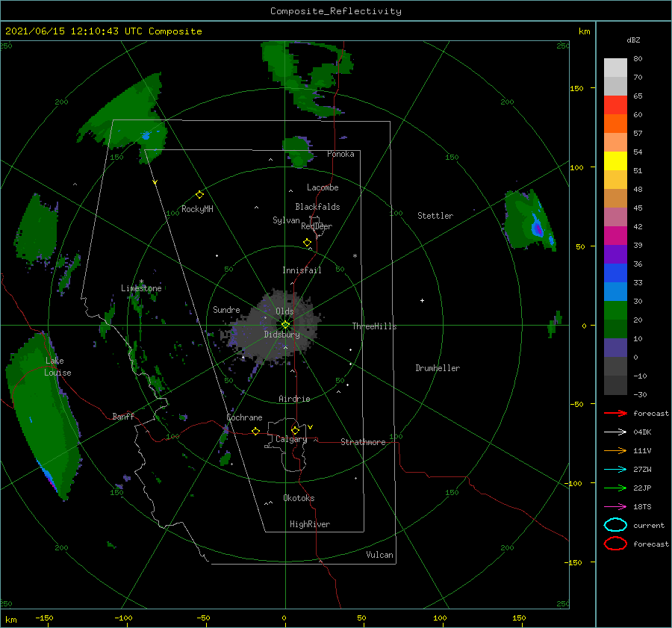Click the yellow 54 dBZ swatch
The image size is (672, 628).
615,161
